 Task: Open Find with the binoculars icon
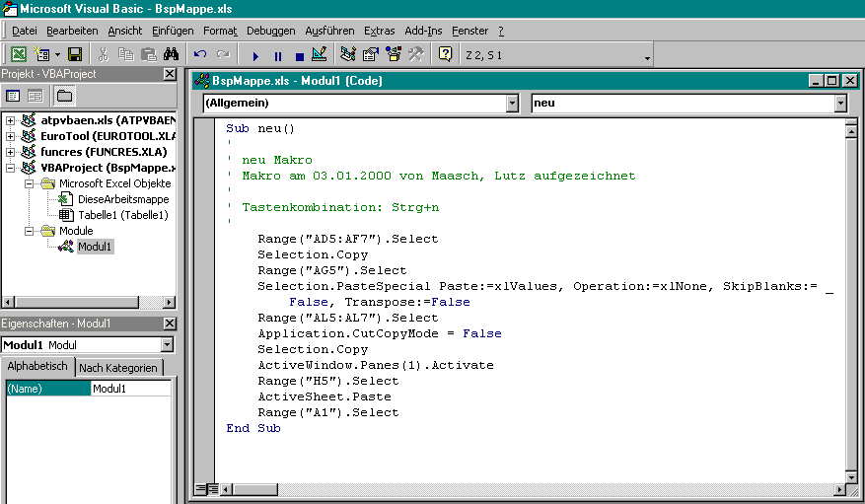pyautogui.click(x=171, y=54)
